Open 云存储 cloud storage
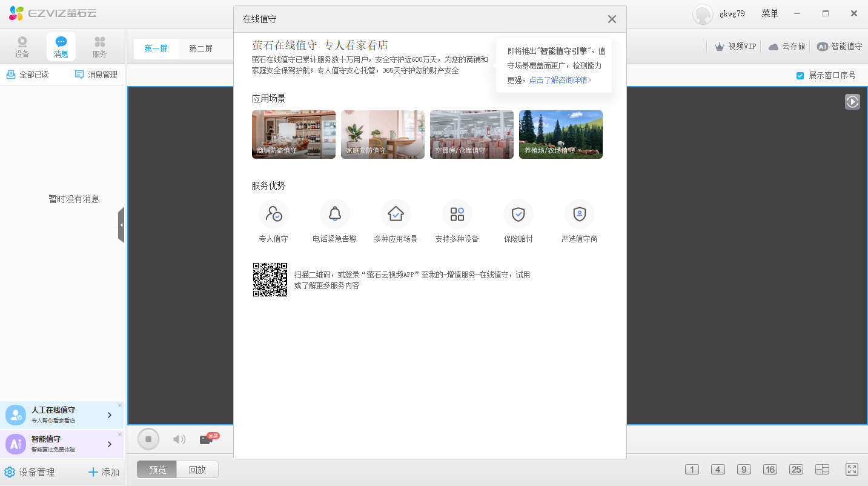The image size is (868, 486). [787, 47]
